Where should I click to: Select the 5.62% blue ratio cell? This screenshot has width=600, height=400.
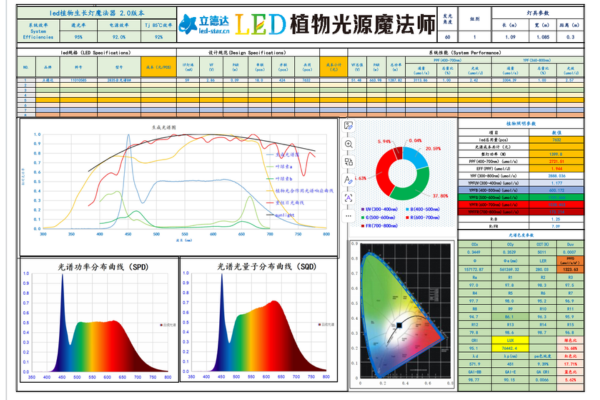(x=570, y=379)
